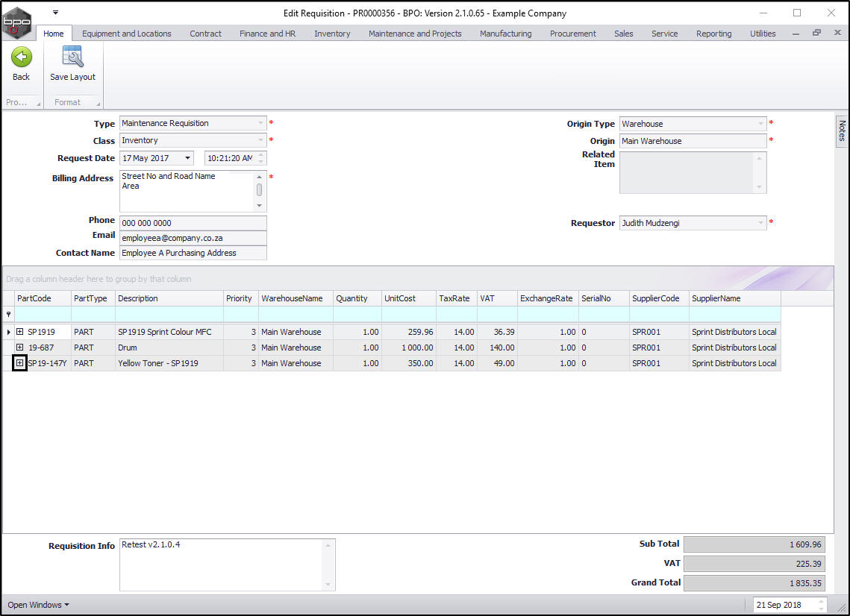Click the 259.96 unit cost cell
This screenshot has width=850, height=616.
[409, 332]
